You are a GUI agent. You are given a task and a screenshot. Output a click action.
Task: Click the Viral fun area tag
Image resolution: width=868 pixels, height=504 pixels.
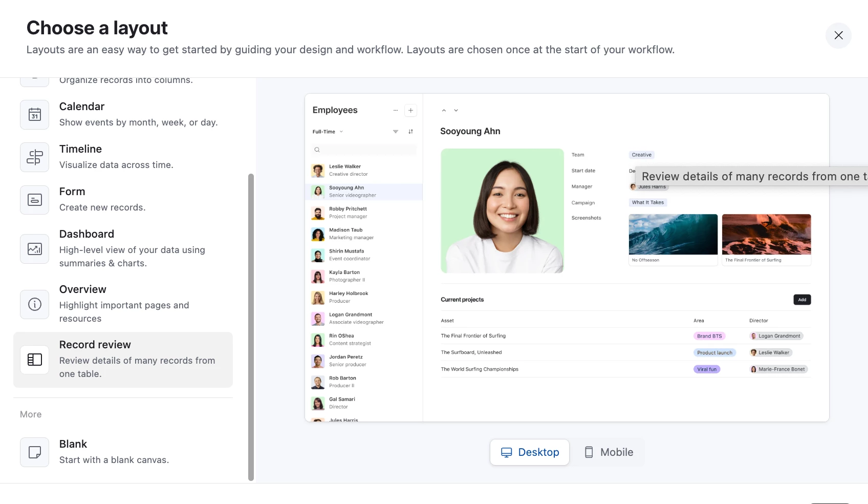(707, 369)
